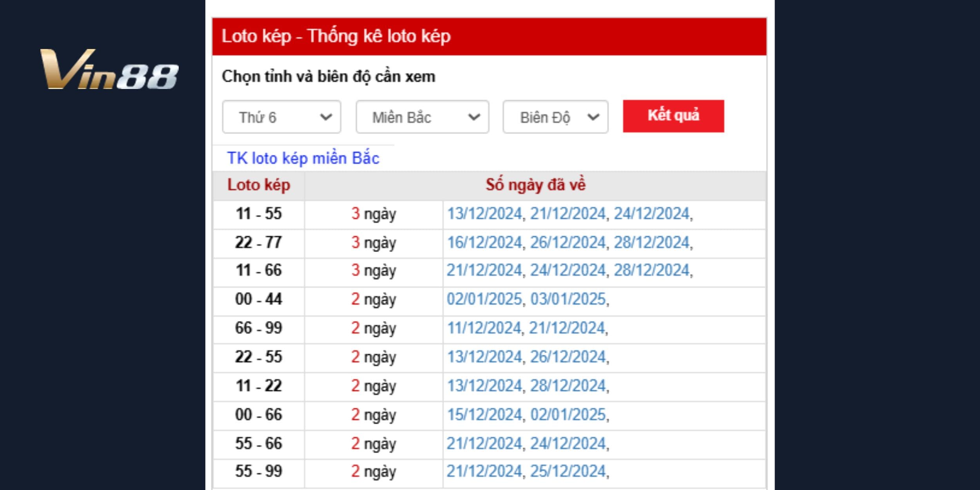Click the 3 ngày count for 11 - 55

click(x=374, y=214)
